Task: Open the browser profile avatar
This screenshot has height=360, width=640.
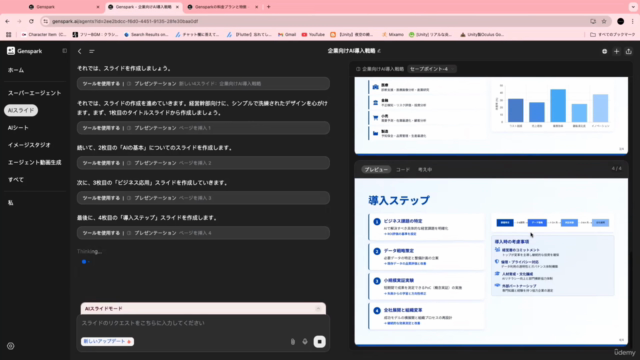Action: [620, 21]
